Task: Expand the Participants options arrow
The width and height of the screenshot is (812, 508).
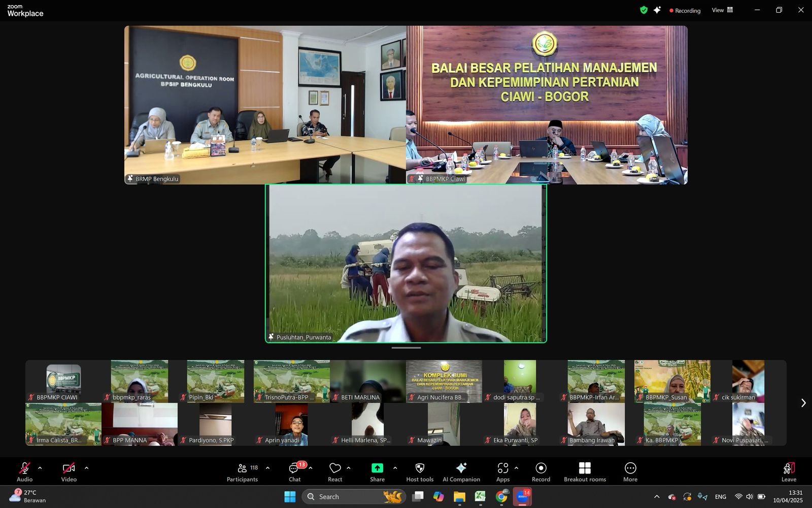Action: (x=267, y=468)
